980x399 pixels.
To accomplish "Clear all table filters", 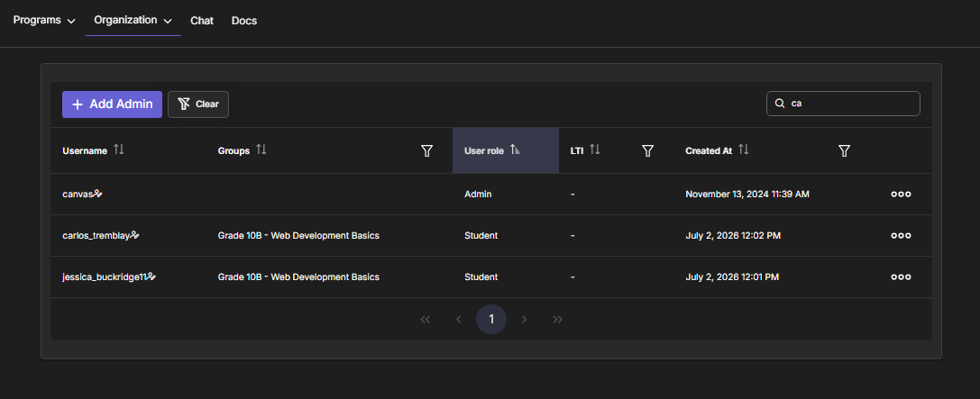I will pyautogui.click(x=198, y=104).
